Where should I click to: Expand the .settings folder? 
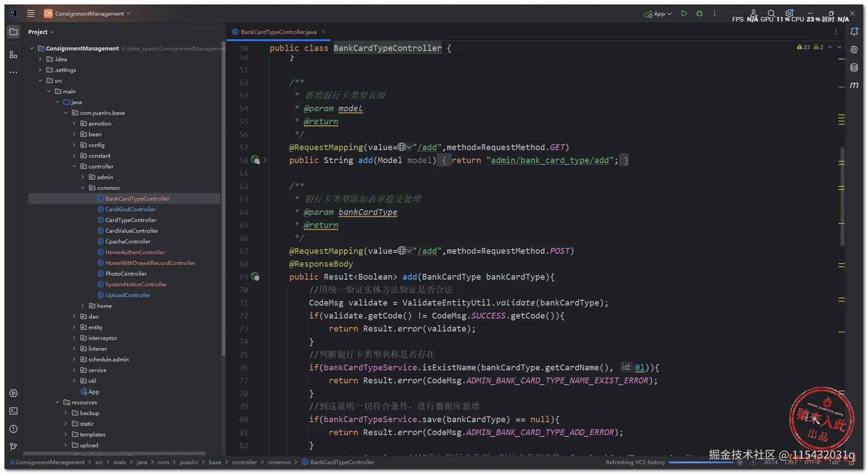[40, 70]
